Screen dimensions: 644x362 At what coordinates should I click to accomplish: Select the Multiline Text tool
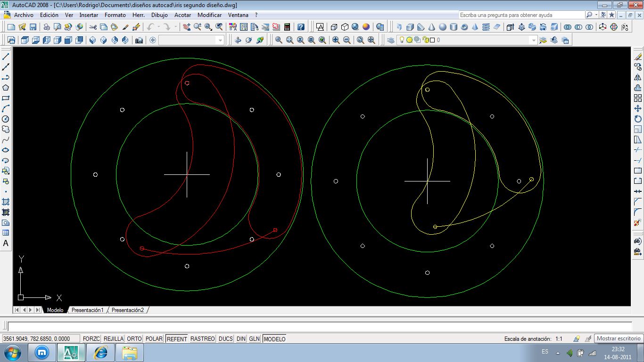(6, 243)
